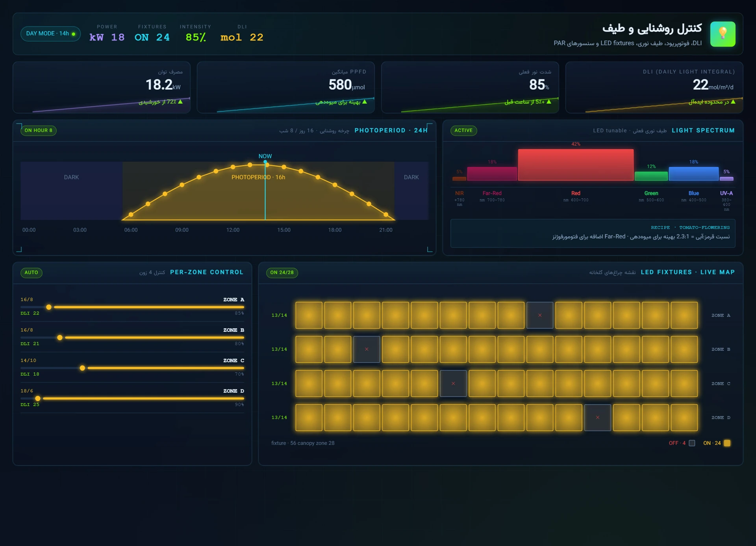Click the 'DLI 25' value for Zone D
This screenshot has height=546, width=756.
point(30,405)
